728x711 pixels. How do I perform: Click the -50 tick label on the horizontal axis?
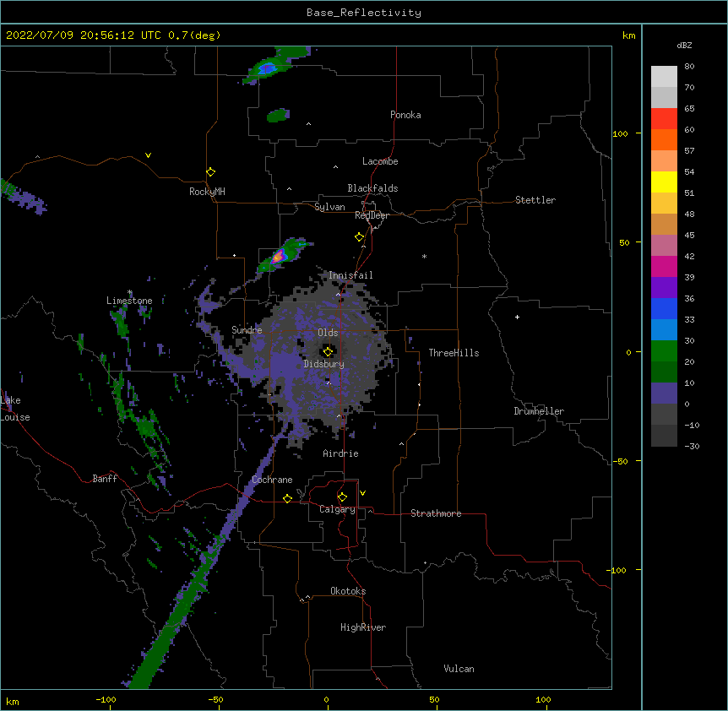215,699
